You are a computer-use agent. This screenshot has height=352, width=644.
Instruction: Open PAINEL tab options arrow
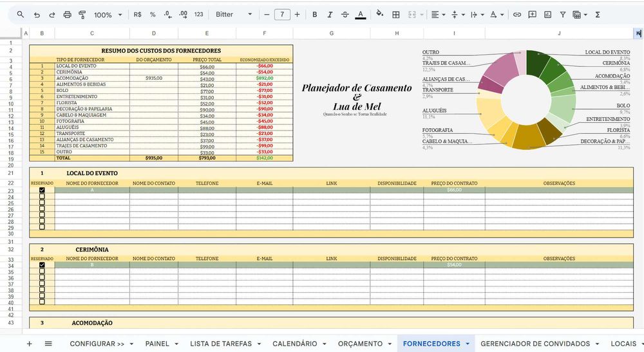(x=176, y=344)
